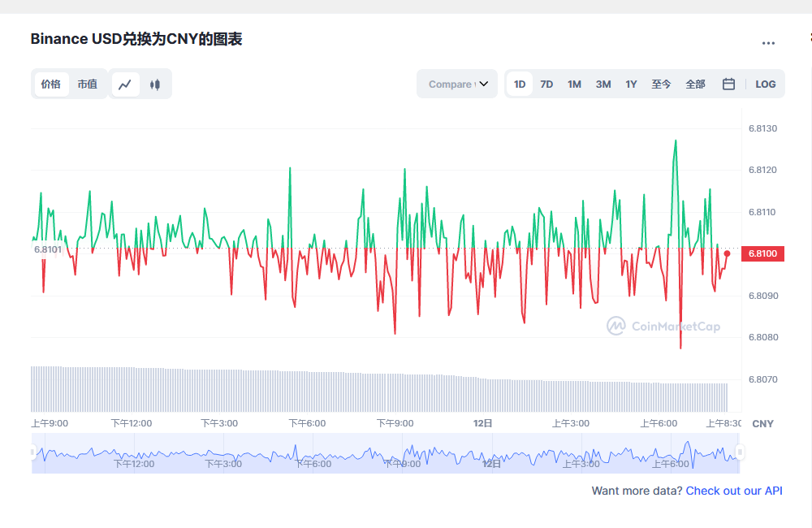Click the 下午3:00 label on main axis

click(x=219, y=423)
